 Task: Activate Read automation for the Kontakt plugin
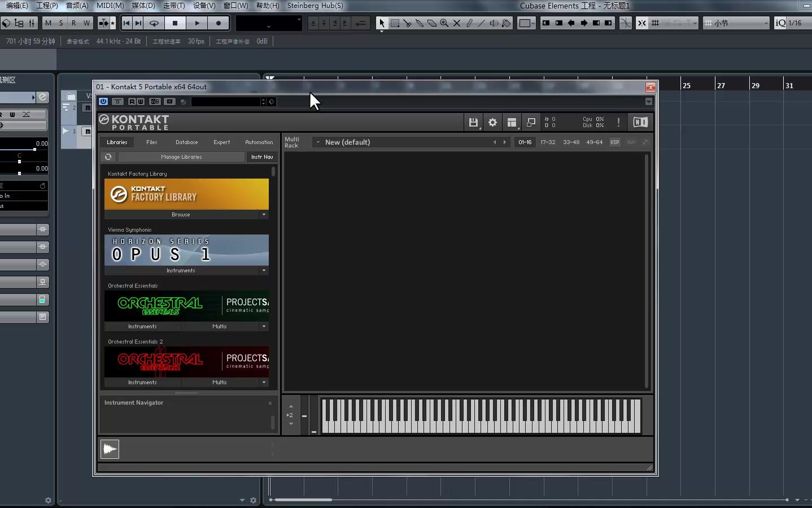coord(132,102)
